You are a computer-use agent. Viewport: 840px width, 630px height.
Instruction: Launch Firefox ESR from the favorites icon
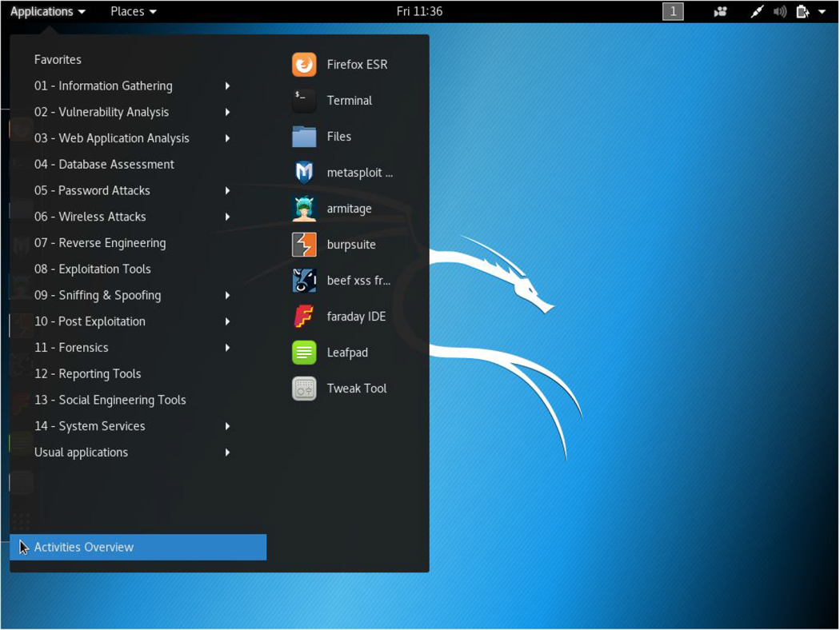click(304, 65)
